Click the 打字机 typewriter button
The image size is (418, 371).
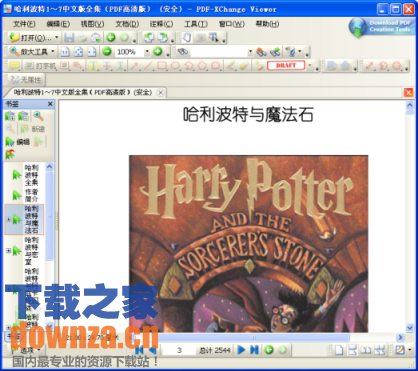tap(41, 66)
